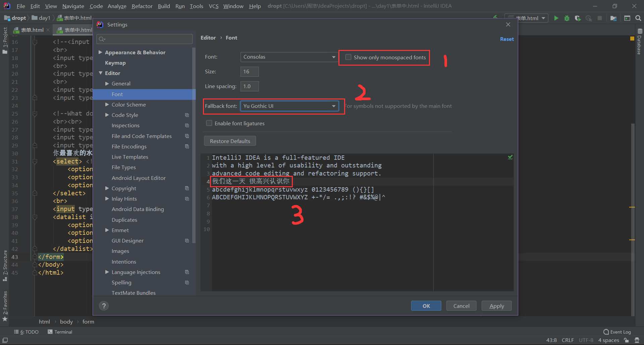The width and height of the screenshot is (644, 345).
Task: Click Apply in the Settings dialog
Action: point(496,306)
